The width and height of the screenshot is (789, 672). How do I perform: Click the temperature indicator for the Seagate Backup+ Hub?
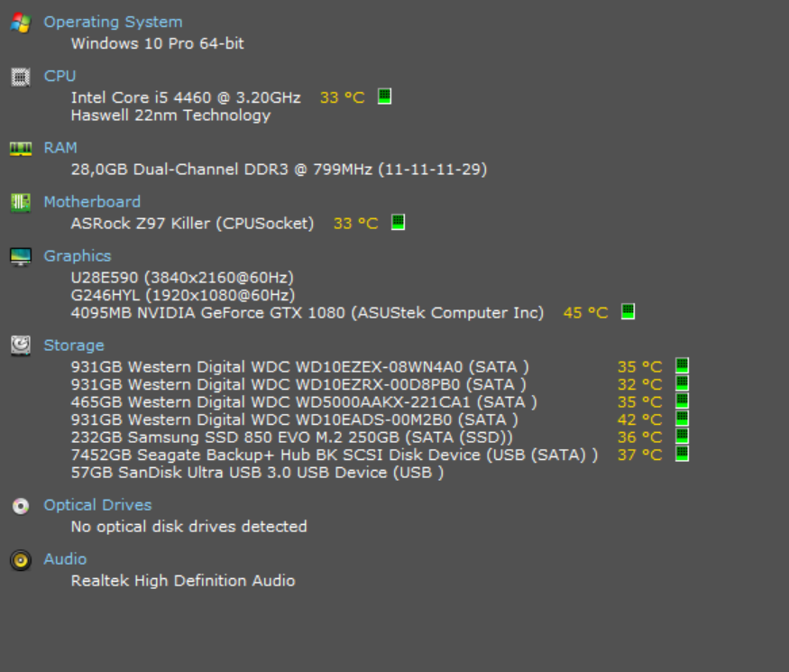(683, 454)
